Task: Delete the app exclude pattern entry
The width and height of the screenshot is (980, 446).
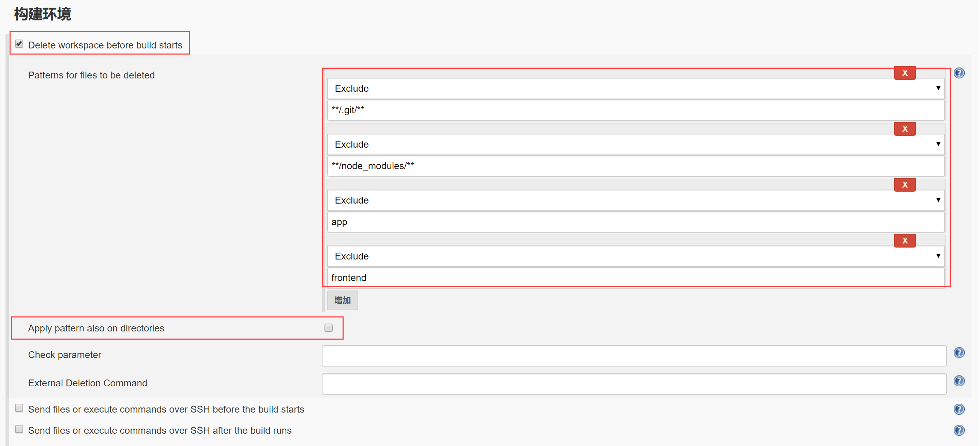Action: (904, 185)
